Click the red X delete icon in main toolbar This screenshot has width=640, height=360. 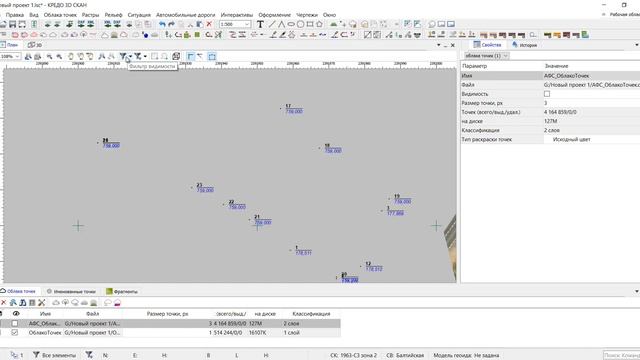(x=209, y=24)
